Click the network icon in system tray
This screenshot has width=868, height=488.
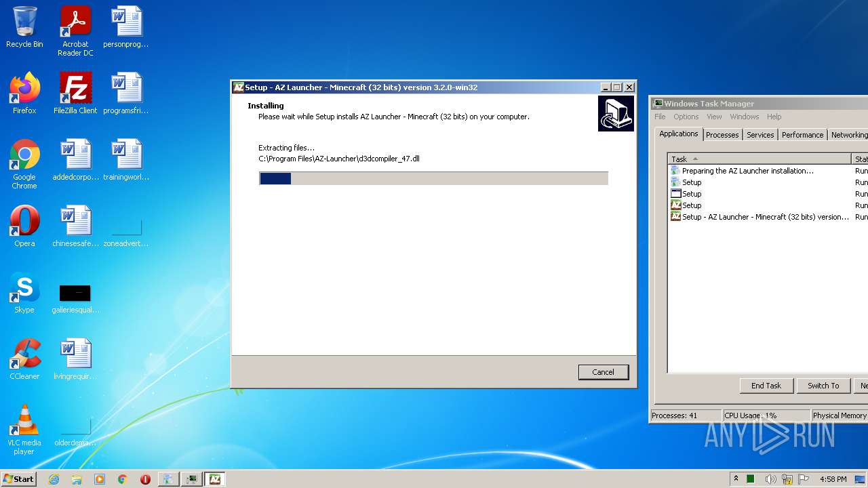pos(787,479)
